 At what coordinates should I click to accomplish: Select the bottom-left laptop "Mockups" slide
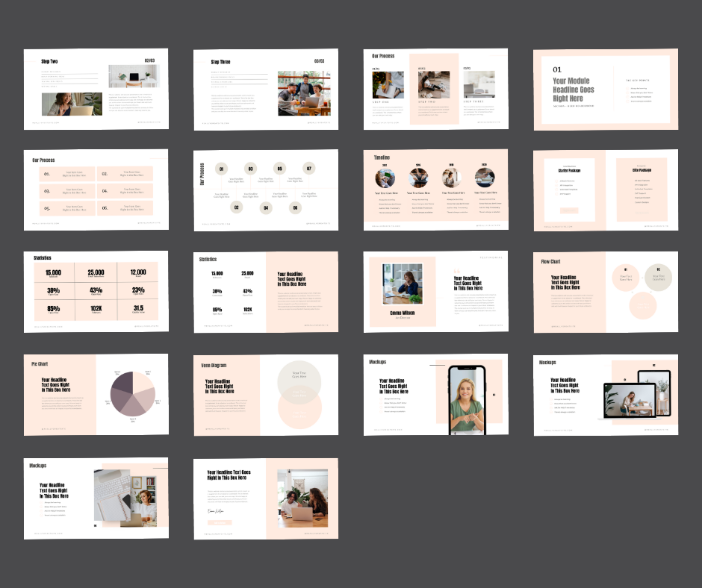click(x=96, y=498)
